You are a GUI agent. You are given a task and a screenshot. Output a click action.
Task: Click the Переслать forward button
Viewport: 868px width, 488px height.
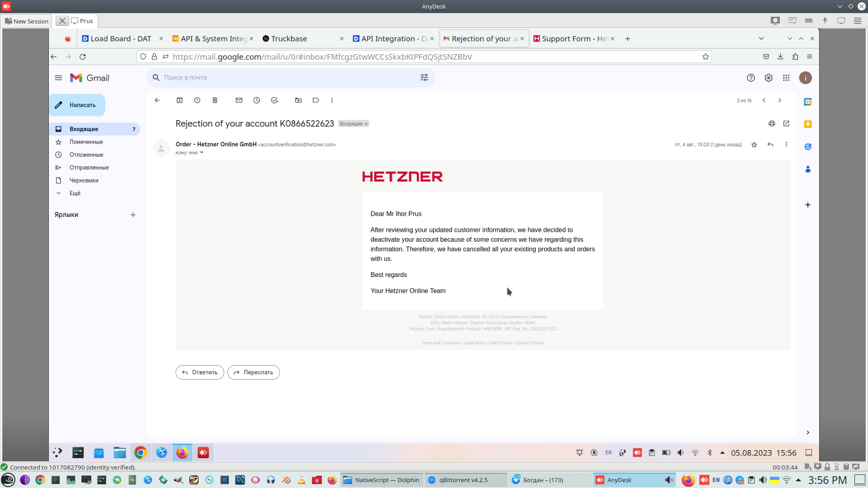[x=253, y=372]
